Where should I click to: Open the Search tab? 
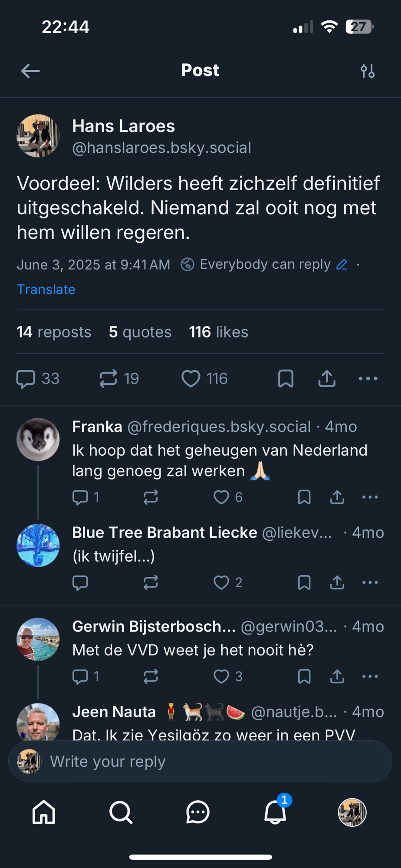(121, 812)
